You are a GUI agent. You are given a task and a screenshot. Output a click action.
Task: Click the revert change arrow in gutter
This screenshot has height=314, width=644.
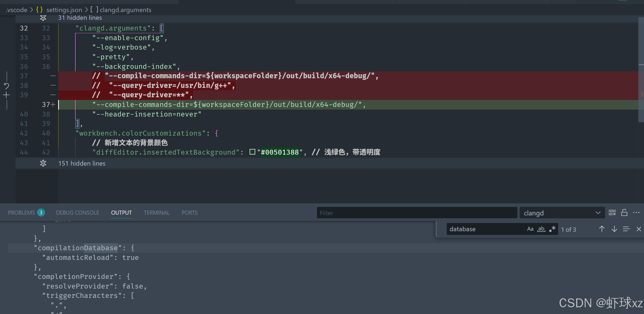click(x=6, y=86)
